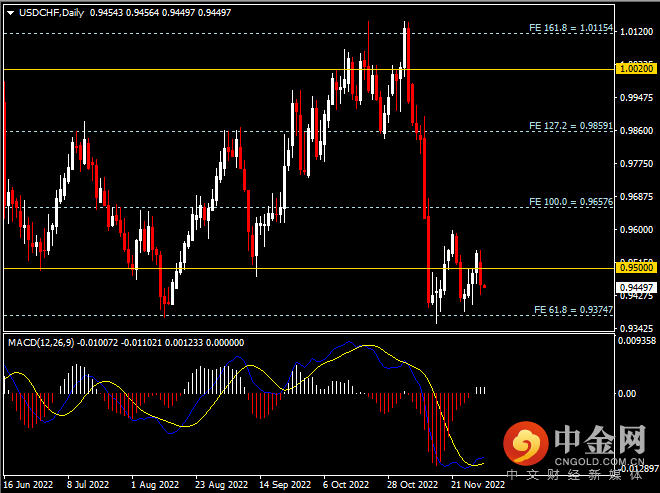Click the FE 161.8 = 1.01154 label
Viewport: 660px width, 493px height.
570,28
